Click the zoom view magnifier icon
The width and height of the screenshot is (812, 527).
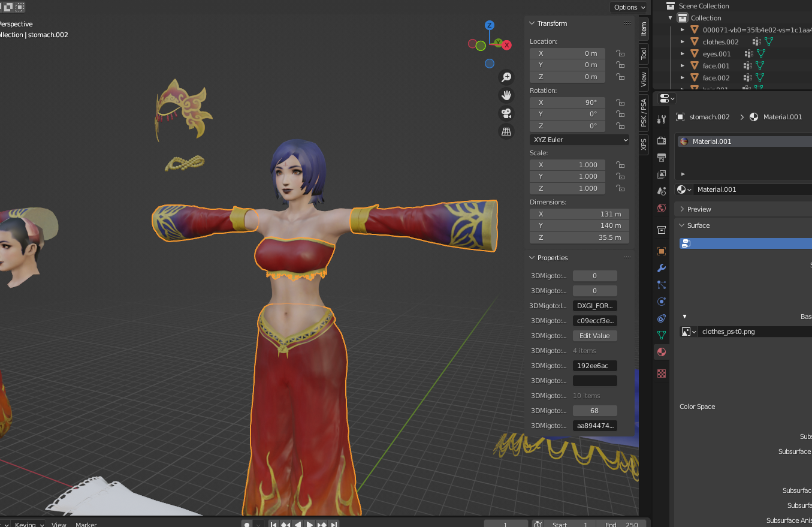pyautogui.click(x=506, y=77)
